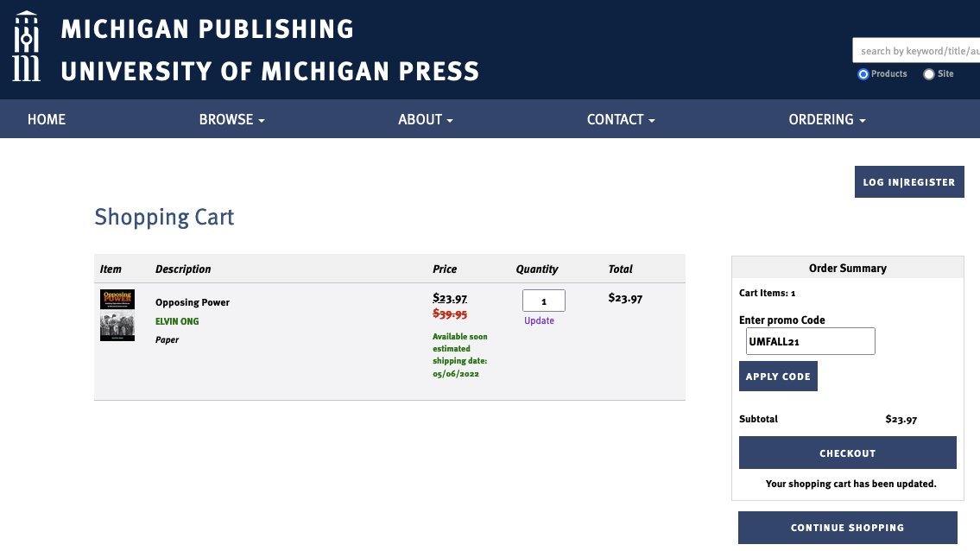Viewport: 980px width, 551px height.
Task: Proceed with the CHECKOUT button
Action: pyautogui.click(x=848, y=453)
